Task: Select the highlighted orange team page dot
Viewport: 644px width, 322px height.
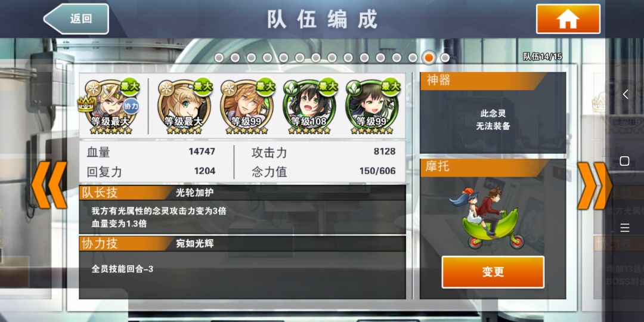Action: [x=428, y=57]
